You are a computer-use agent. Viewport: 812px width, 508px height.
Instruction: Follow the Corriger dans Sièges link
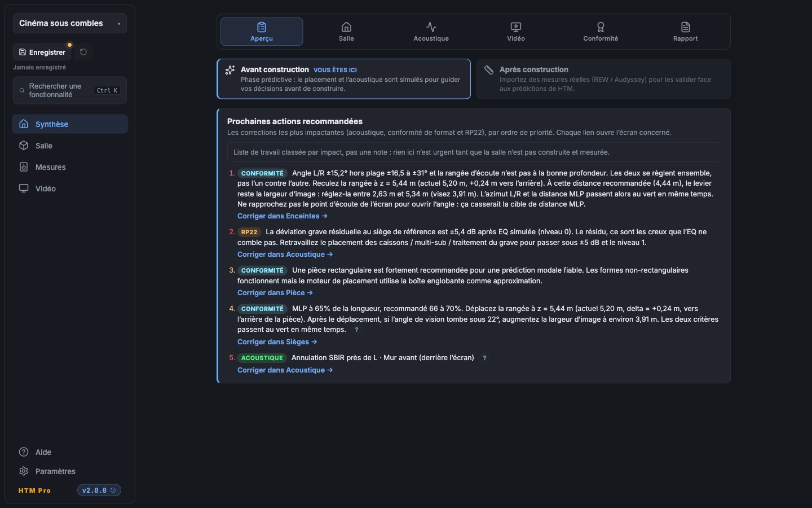(277, 342)
